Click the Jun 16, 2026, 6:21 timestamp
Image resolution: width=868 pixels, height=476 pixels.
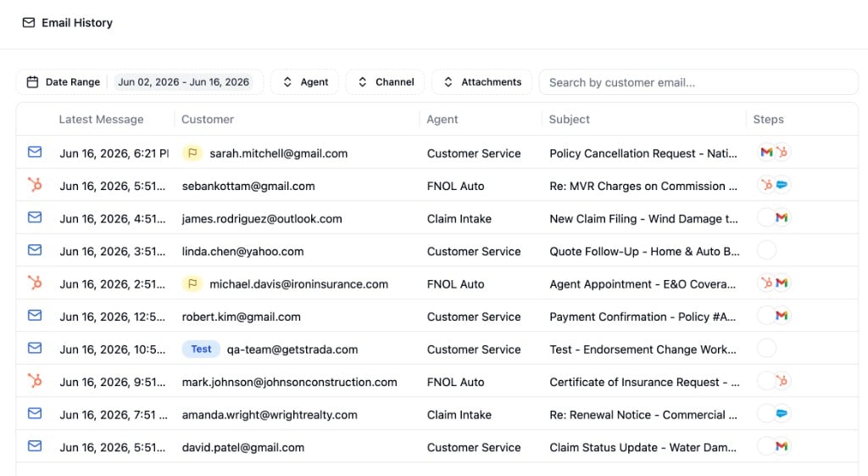(x=114, y=154)
